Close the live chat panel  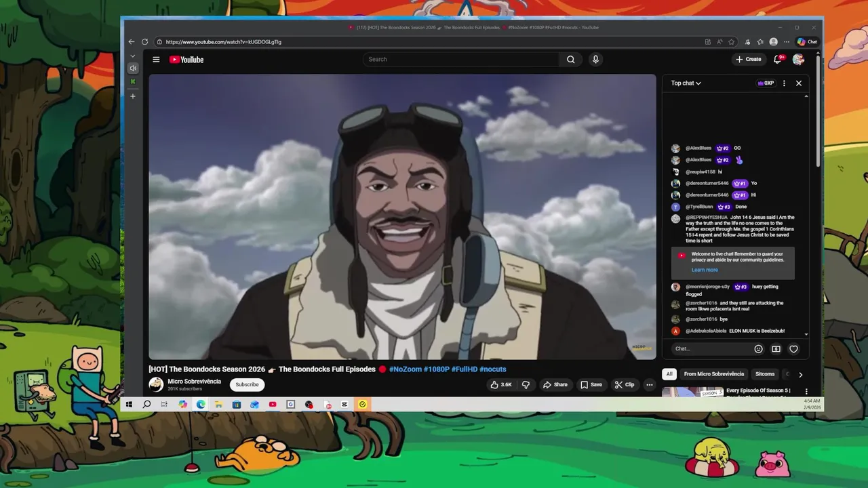(799, 83)
